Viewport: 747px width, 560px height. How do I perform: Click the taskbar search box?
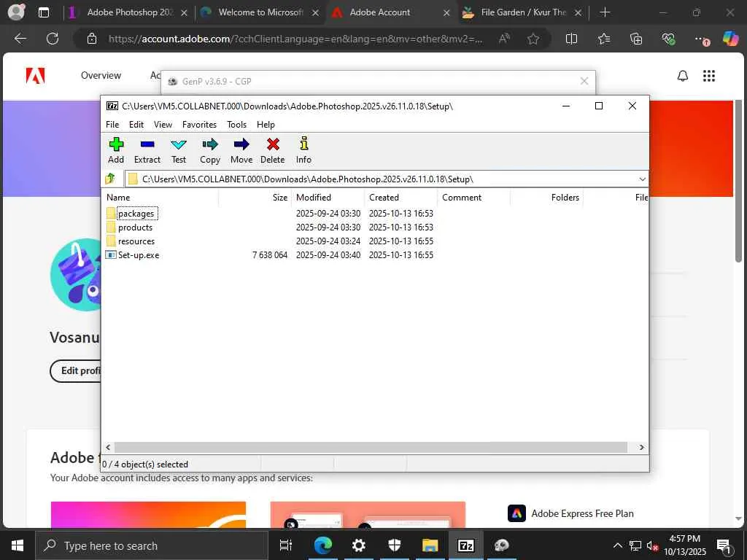click(152, 545)
